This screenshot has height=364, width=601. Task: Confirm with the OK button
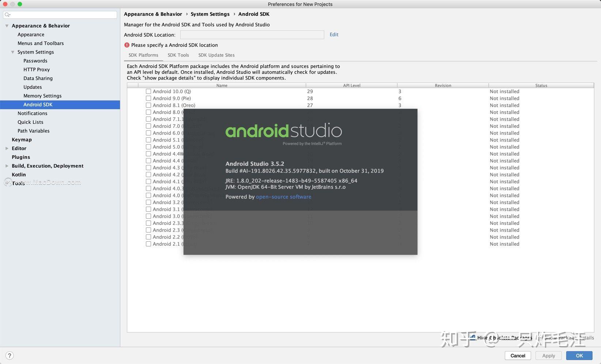point(579,356)
